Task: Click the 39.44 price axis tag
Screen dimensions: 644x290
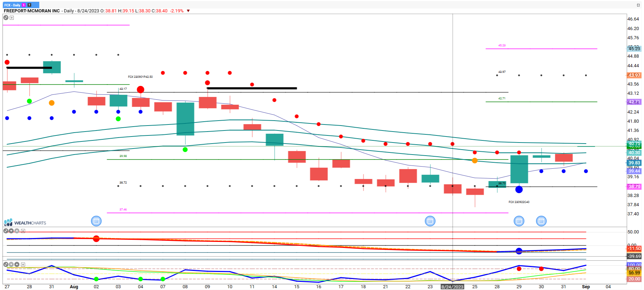Action: (x=634, y=171)
